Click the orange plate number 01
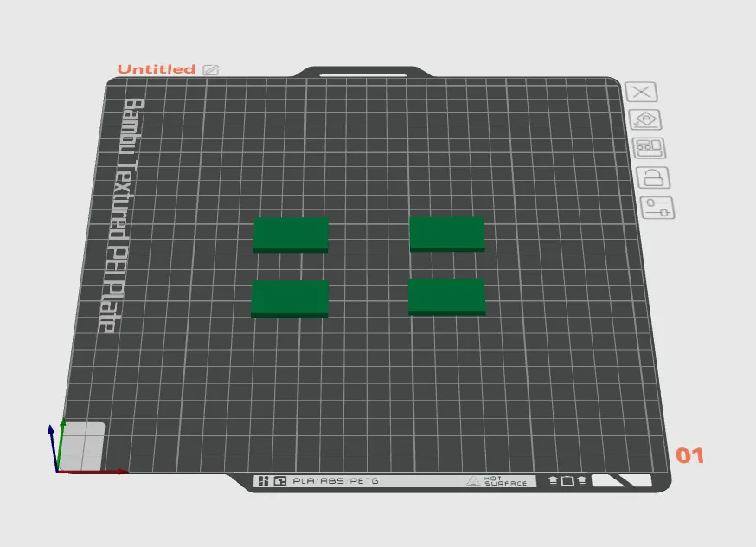 689,455
